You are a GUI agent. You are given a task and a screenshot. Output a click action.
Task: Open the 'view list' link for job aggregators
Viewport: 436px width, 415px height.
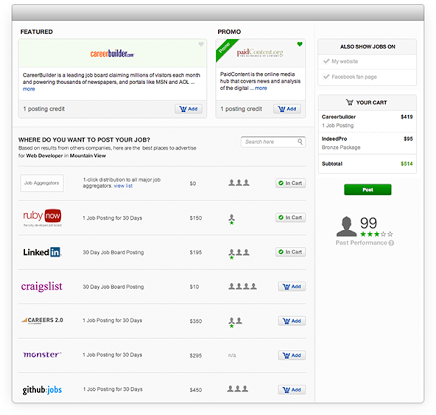click(123, 186)
